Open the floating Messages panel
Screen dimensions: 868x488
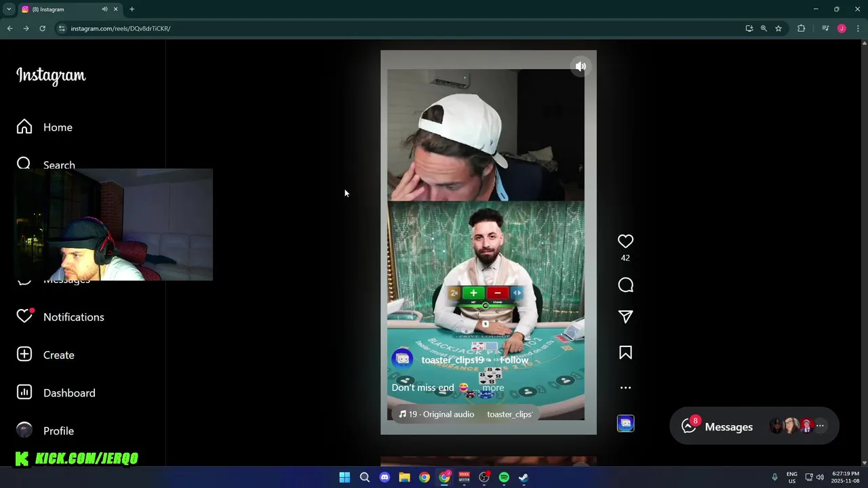tap(754, 426)
